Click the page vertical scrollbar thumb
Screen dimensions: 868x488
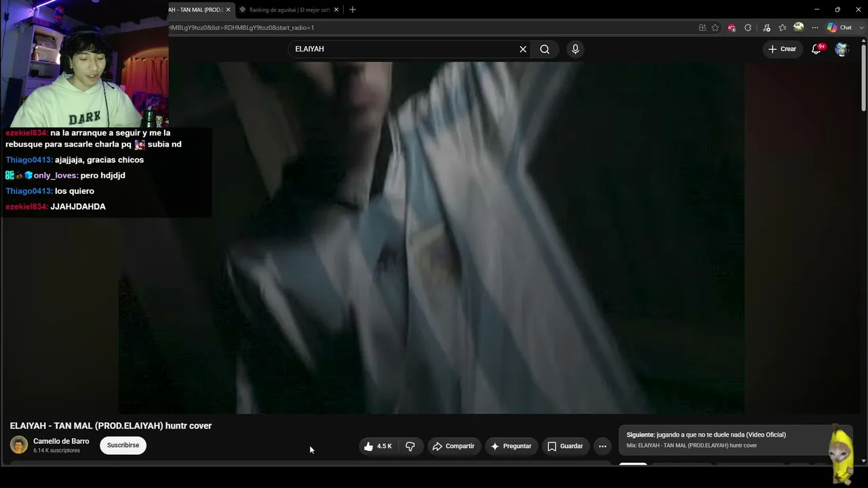(x=863, y=79)
